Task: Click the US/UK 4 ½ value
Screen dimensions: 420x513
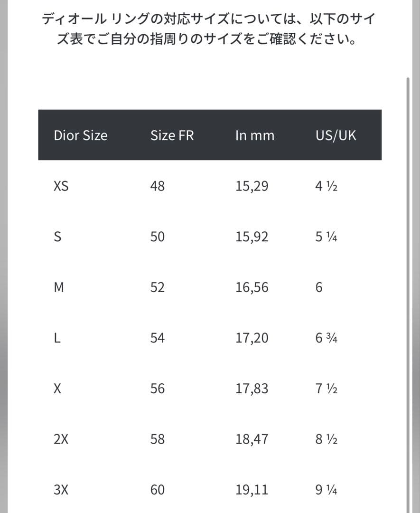Action: (326, 186)
